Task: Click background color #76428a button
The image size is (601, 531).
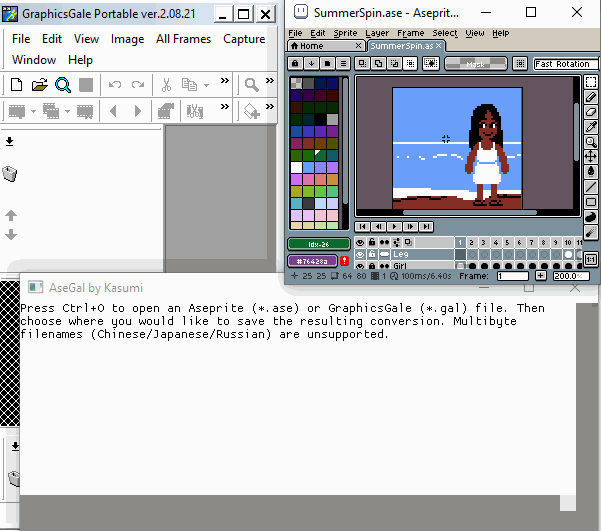Action: click(312, 261)
